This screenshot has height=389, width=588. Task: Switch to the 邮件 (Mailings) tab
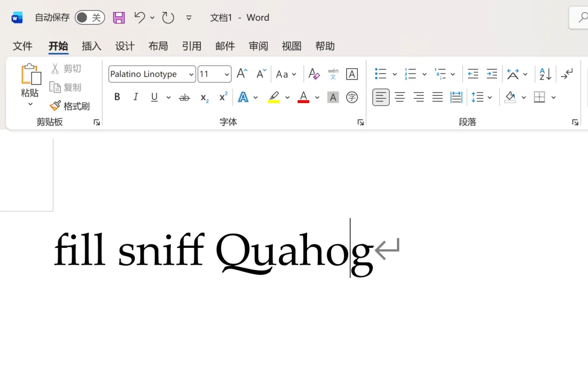point(225,46)
